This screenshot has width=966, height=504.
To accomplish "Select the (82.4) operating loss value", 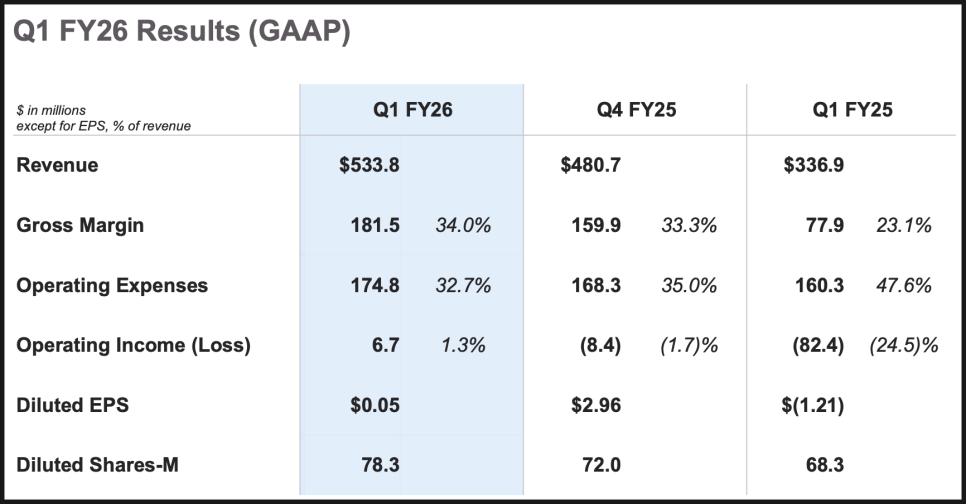I will [816, 345].
